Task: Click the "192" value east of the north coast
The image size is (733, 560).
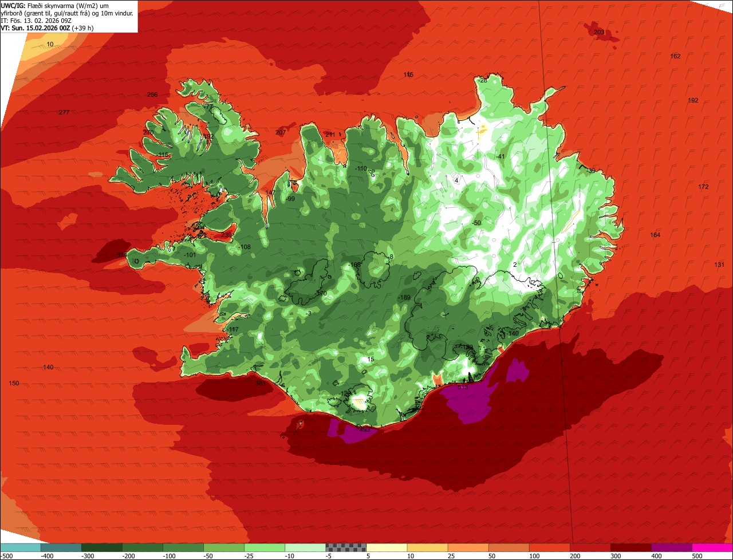Action: (x=693, y=100)
